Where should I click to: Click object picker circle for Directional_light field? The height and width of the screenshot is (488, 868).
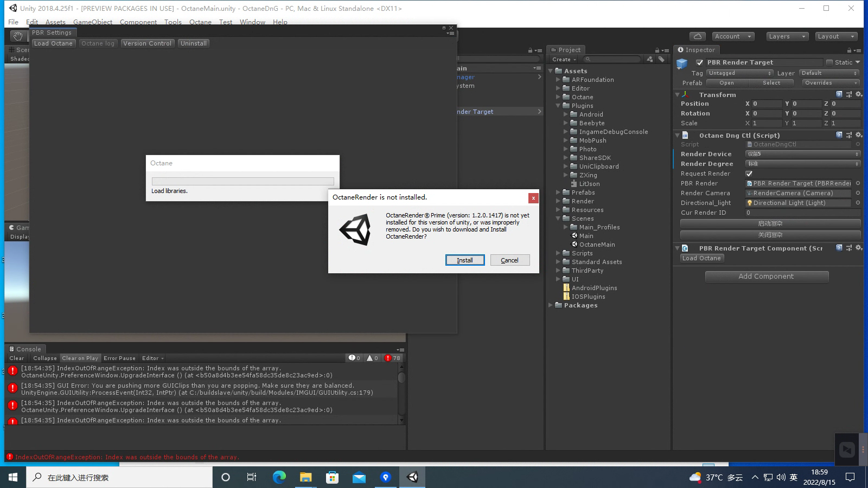(x=858, y=203)
